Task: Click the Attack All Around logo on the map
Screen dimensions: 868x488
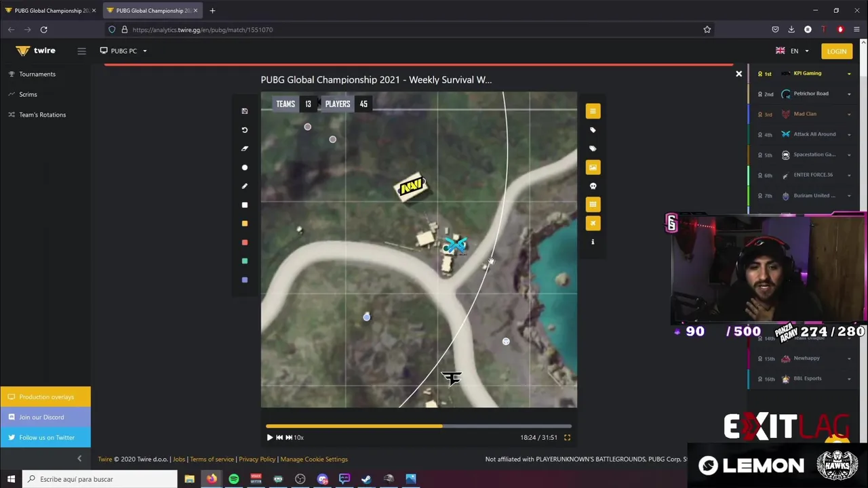Action: click(456, 245)
